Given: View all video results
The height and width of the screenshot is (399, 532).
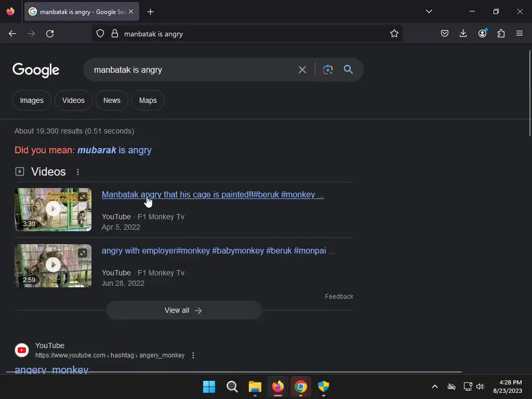Looking at the screenshot, I should 183,311.
